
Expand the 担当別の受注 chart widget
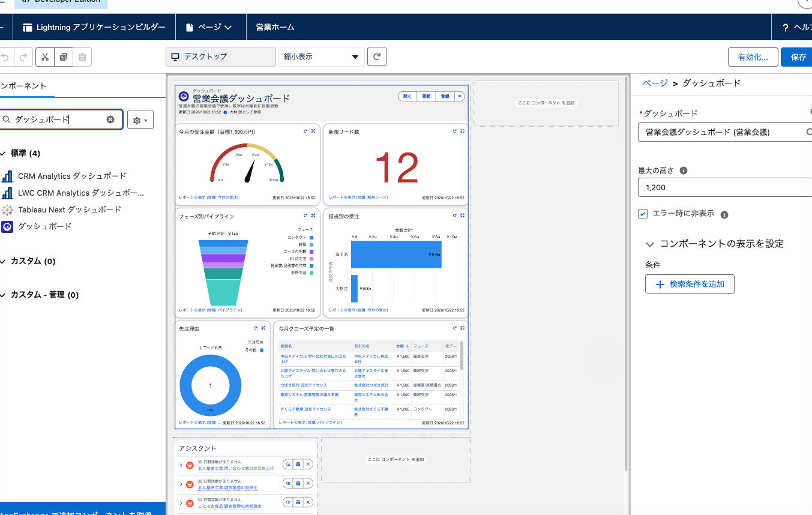click(x=462, y=215)
